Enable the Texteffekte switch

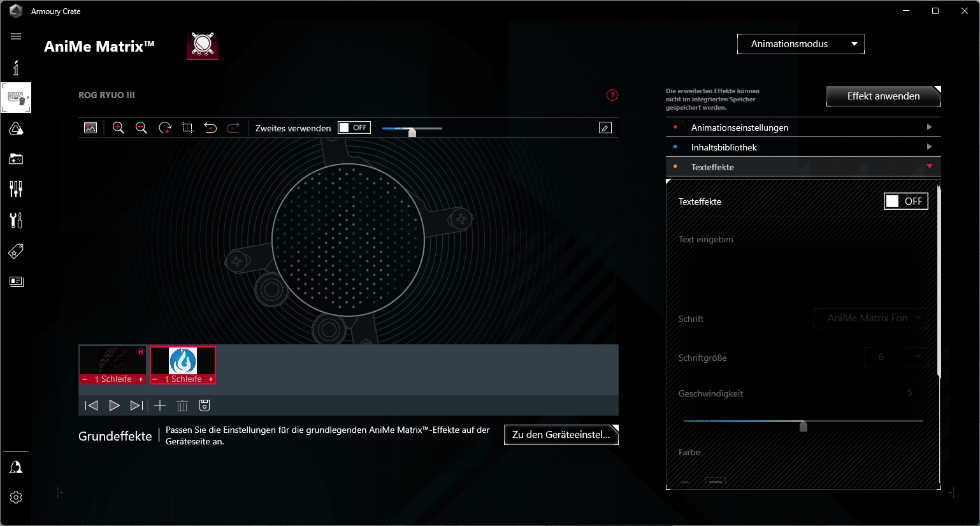click(905, 201)
